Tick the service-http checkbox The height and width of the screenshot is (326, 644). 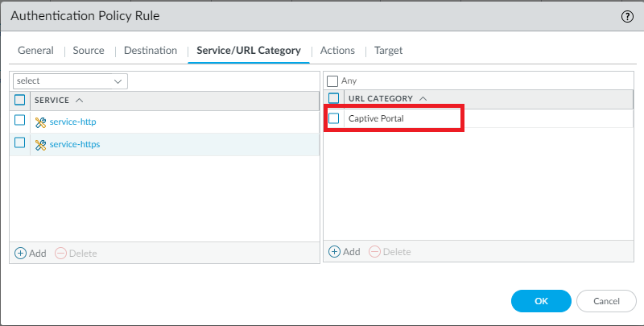coord(20,121)
